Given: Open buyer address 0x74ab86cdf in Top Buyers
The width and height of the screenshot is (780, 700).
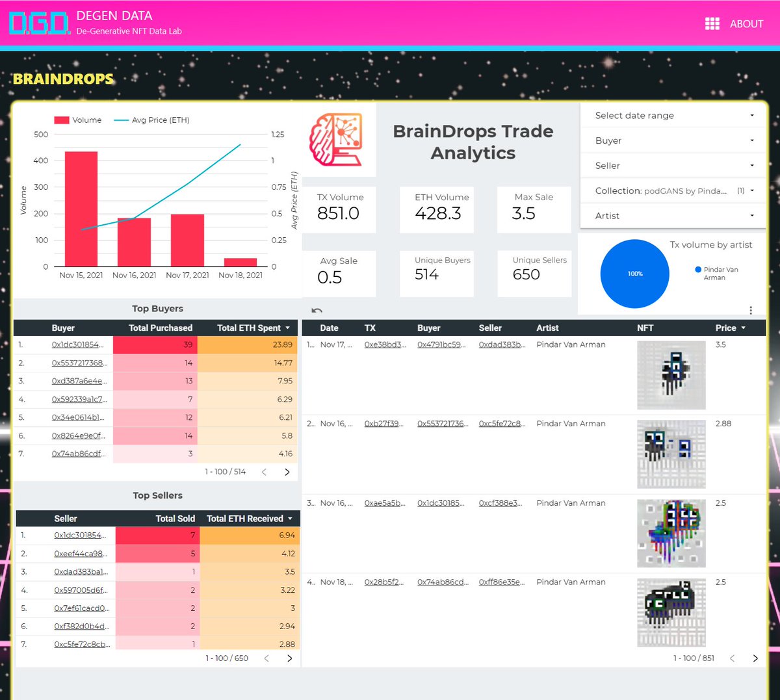Looking at the screenshot, I should pyautogui.click(x=79, y=454).
